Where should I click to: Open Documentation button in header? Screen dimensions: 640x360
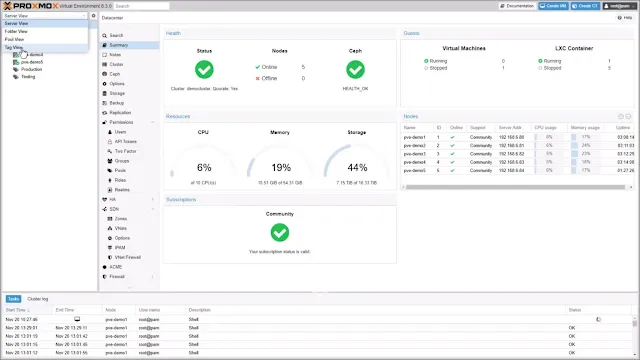pyautogui.click(x=517, y=6)
